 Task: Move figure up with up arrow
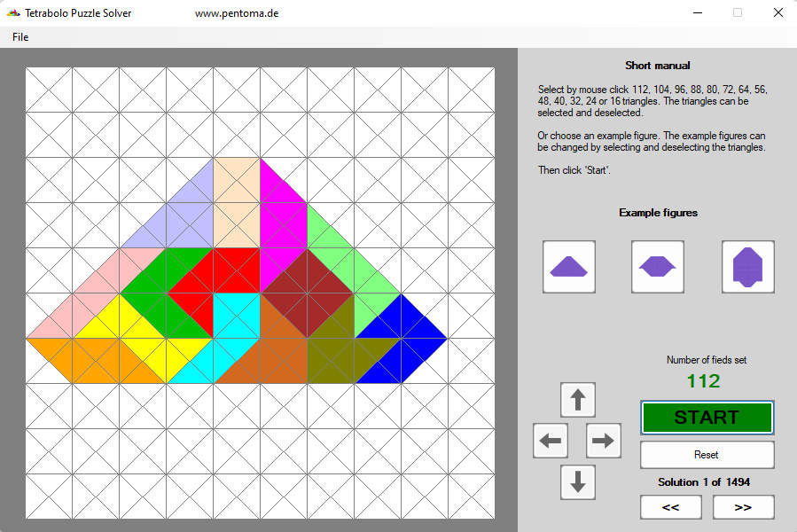pyautogui.click(x=578, y=400)
